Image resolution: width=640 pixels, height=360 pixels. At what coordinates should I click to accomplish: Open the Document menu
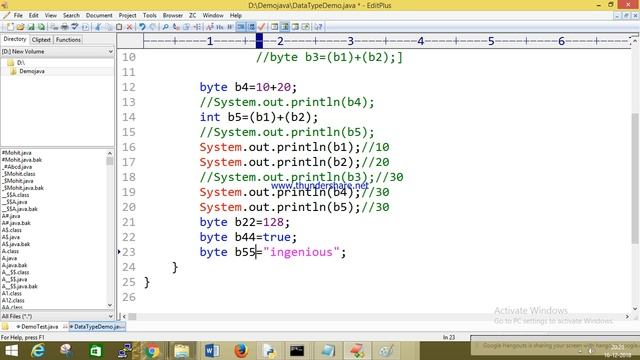point(99,15)
